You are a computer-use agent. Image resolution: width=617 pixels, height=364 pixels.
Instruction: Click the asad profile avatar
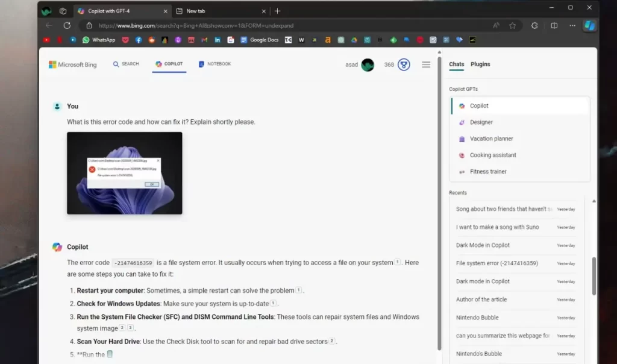(368, 64)
